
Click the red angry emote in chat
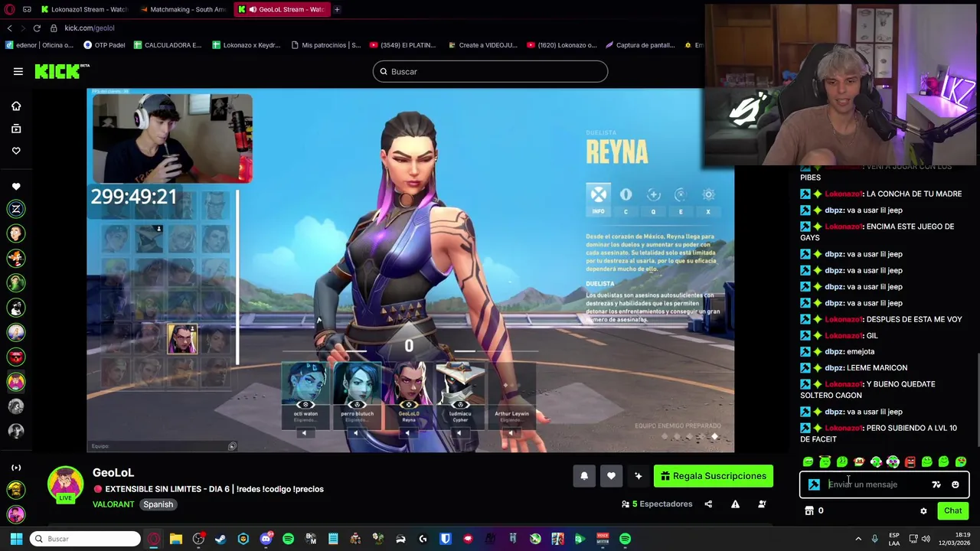coord(910,461)
